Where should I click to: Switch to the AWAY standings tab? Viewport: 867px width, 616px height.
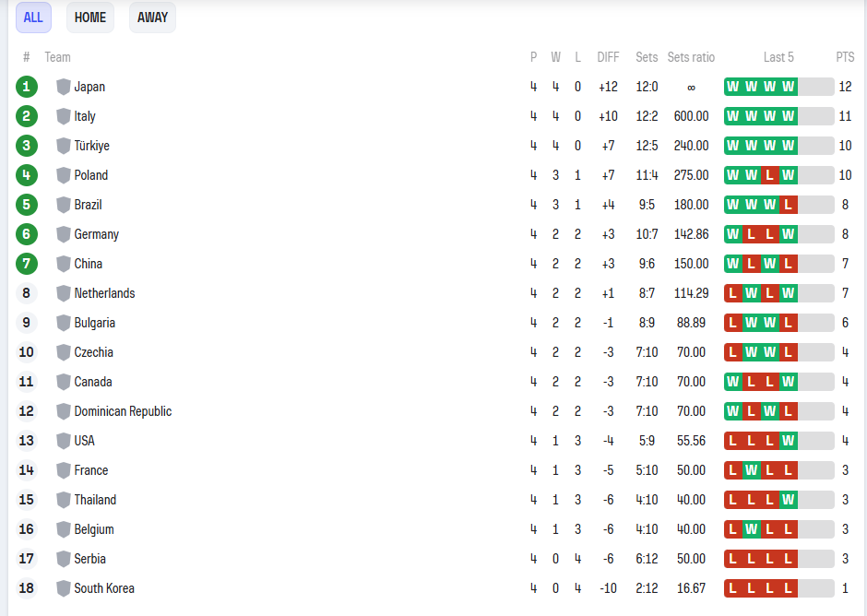(x=152, y=18)
